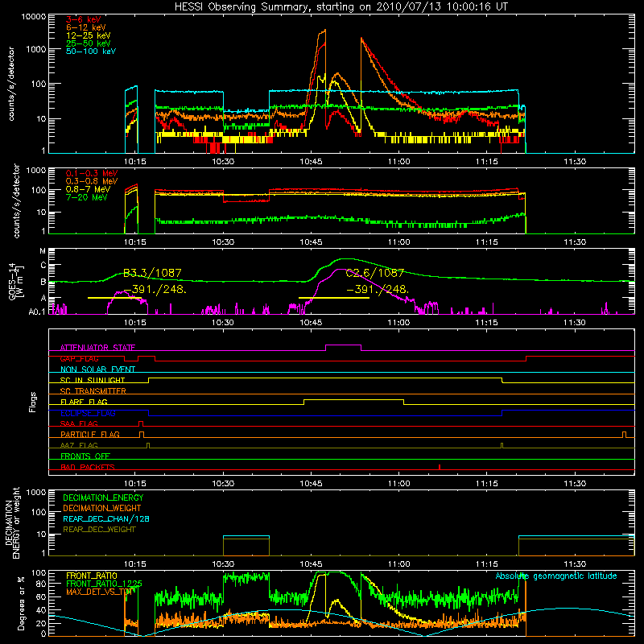Click the -391./248. position under C2.6/1087
The height and width of the screenshot is (644, 644).
378,290
